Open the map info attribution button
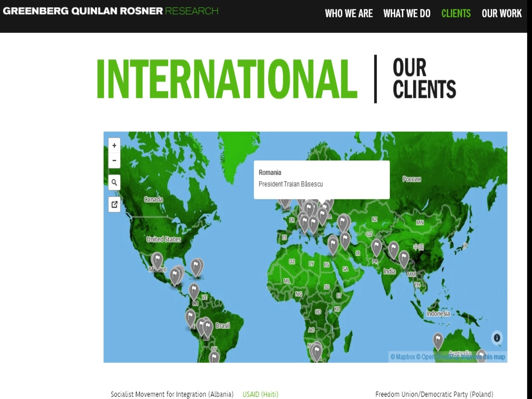Viewport: 532px width, 399px height. [x=497, y=338]
